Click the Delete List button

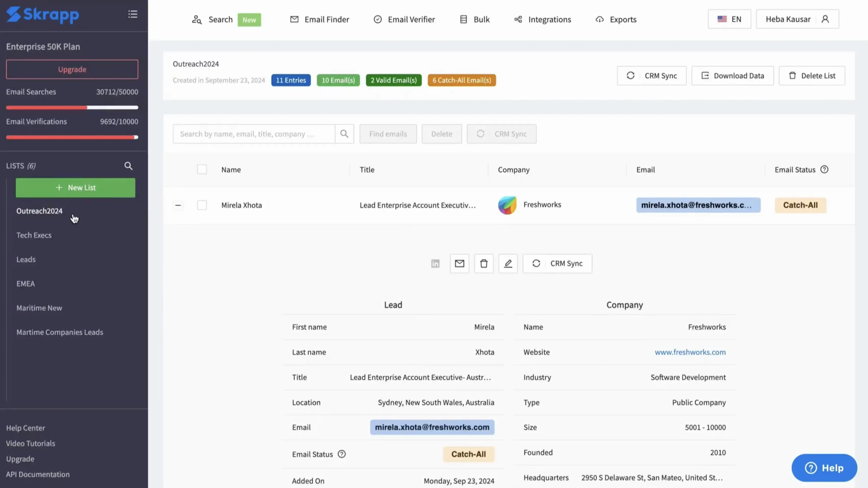[812, 76]
